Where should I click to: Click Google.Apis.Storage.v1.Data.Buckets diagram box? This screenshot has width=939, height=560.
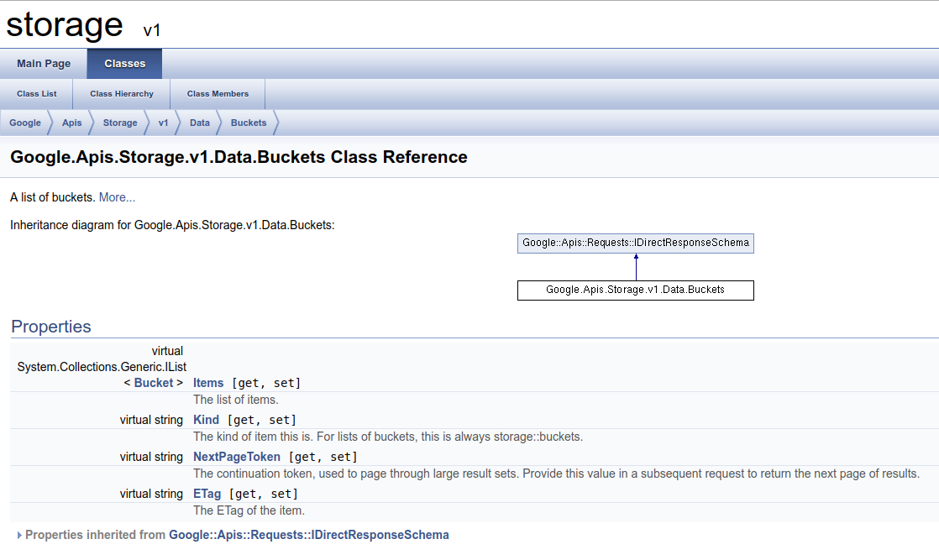636,290
